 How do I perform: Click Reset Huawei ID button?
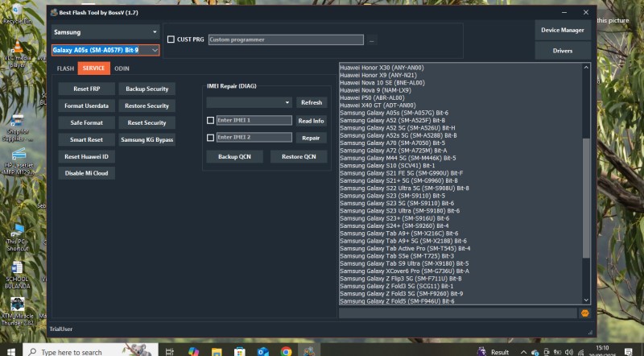pyautogui.click(x=87, y=156)
